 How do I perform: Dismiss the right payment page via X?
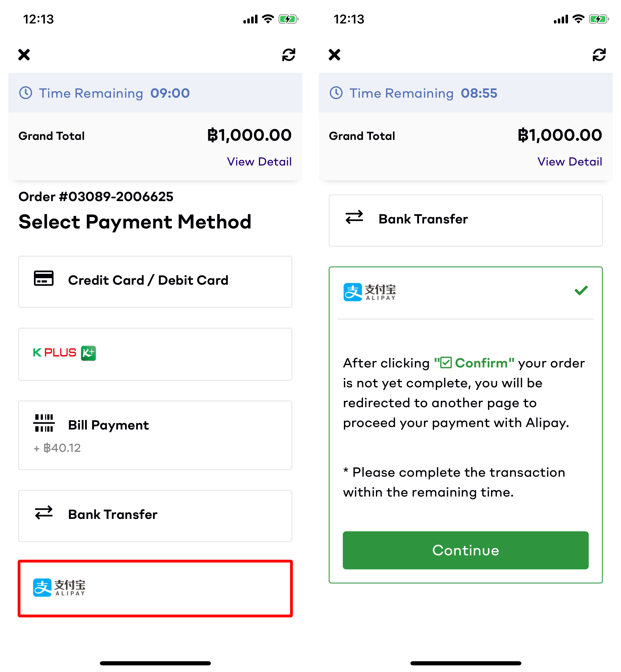(334, 55)
